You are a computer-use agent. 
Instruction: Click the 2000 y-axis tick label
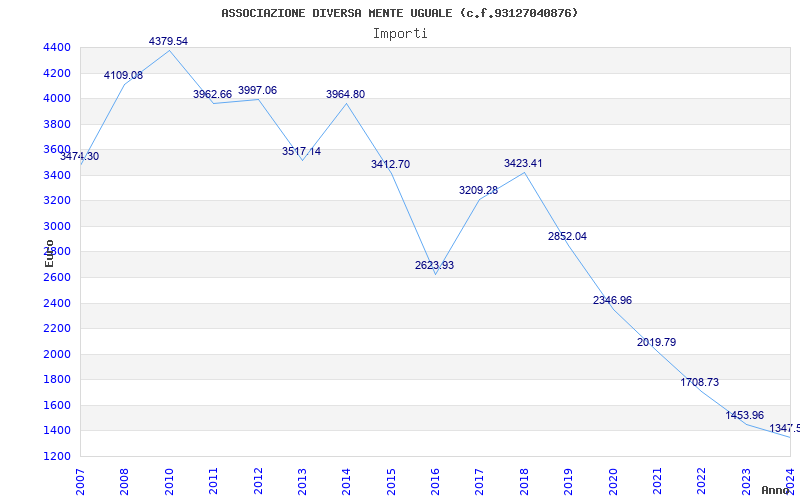(x=57, y=354)
